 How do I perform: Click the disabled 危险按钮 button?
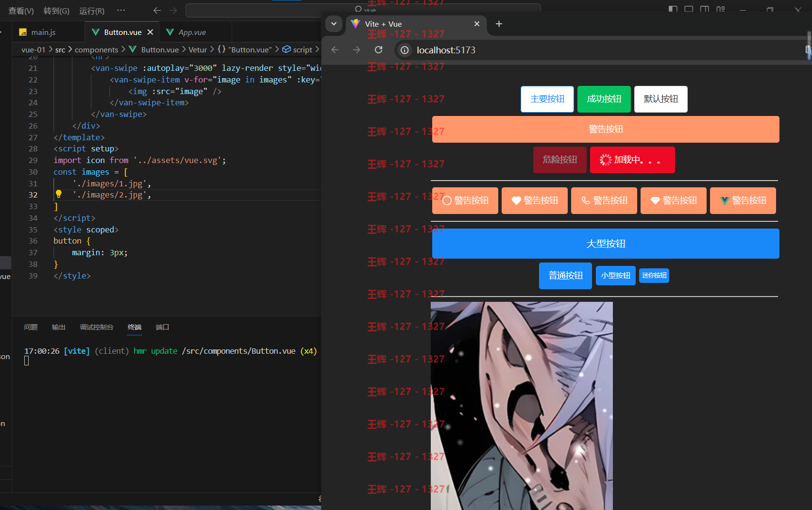pyautogui.click(x=560, y=160)
